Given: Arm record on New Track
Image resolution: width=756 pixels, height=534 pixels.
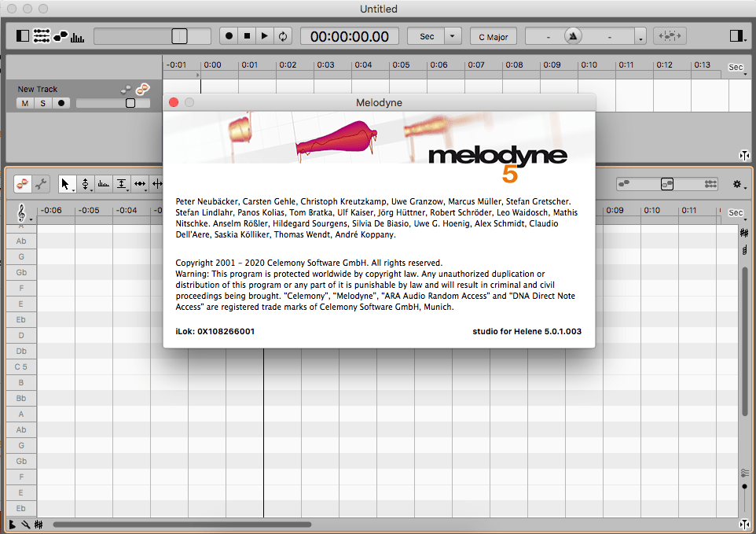Looking at the screenshot, I should pyautogui.click(x=61, y=103).
